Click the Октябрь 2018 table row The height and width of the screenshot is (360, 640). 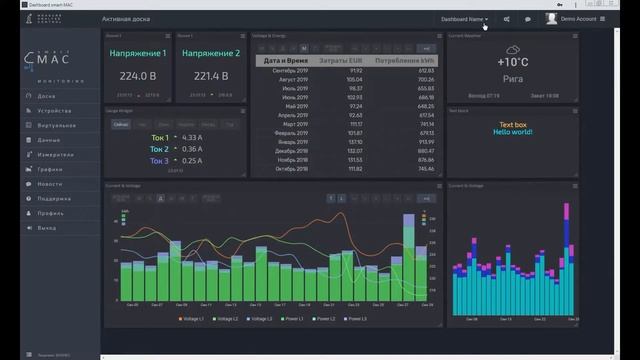pyautogui.click(x=347, y=169)
